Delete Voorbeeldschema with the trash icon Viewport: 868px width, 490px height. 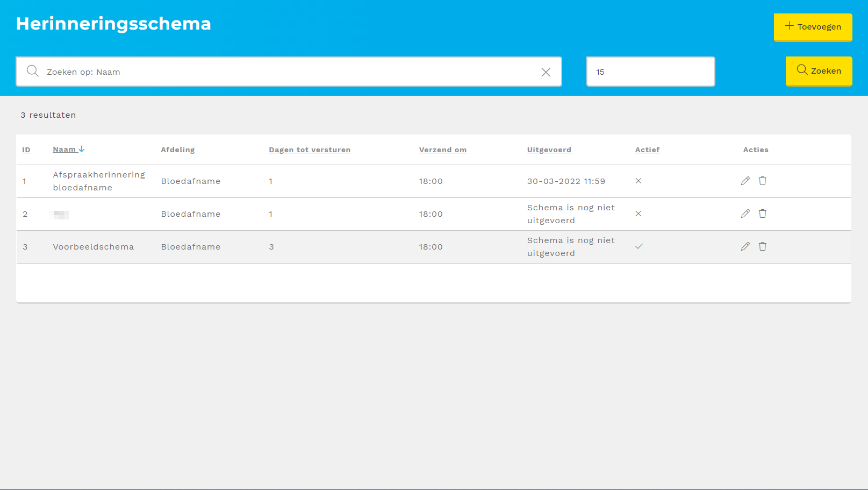(x=762, y=246)
